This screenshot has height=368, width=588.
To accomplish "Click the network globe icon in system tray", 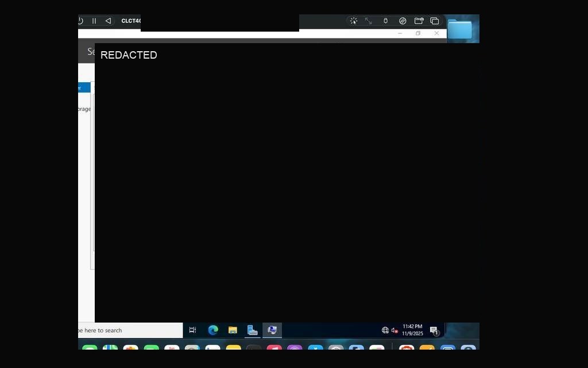I will tap(385, 331).
